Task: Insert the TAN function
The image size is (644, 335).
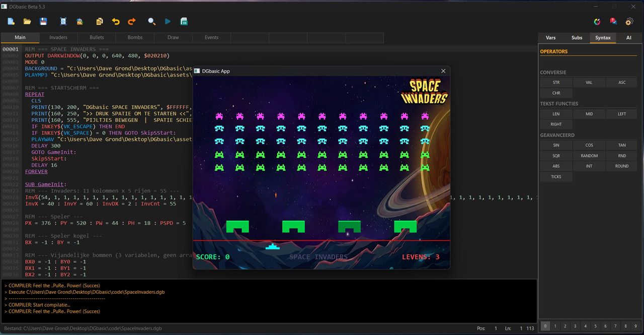Action: (622, 145)
